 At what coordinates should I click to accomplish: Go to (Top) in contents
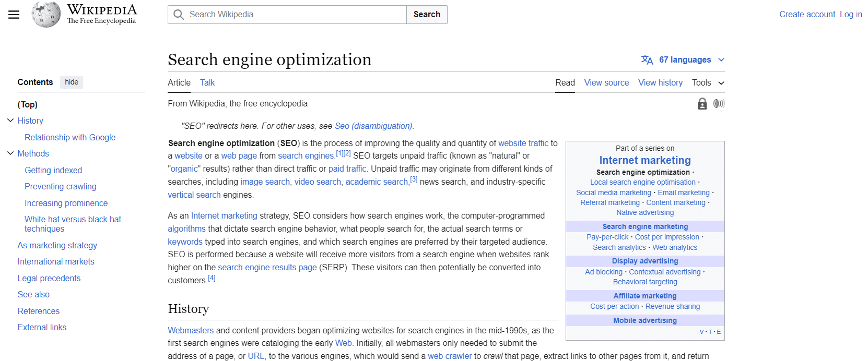click(28, 104)
